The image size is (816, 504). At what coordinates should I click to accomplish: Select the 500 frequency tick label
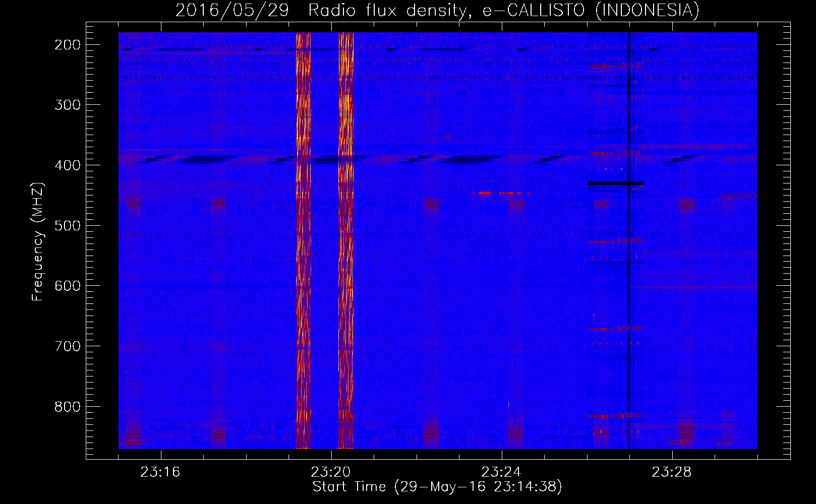[x=68, y=225]
